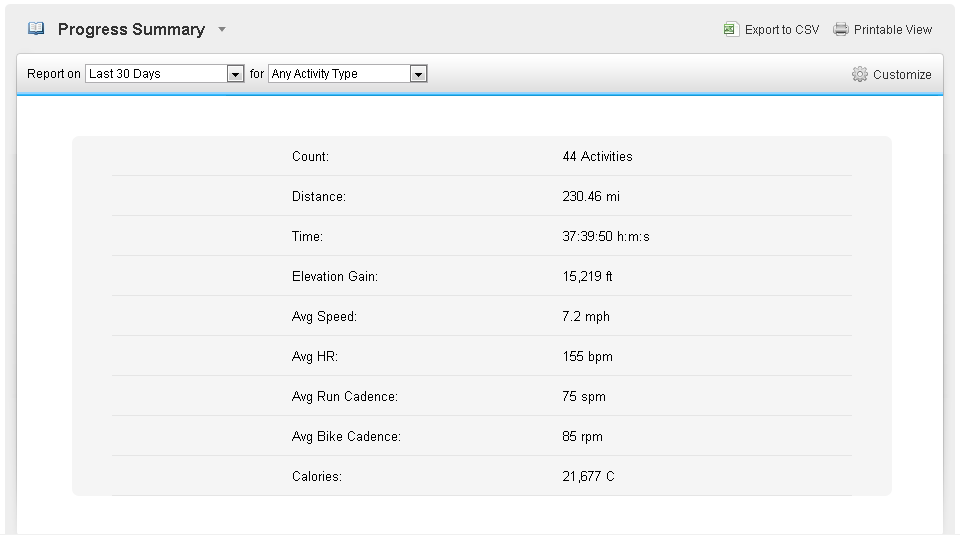
Task: Click the Export to CSV link
Action: tap(782, 29)
